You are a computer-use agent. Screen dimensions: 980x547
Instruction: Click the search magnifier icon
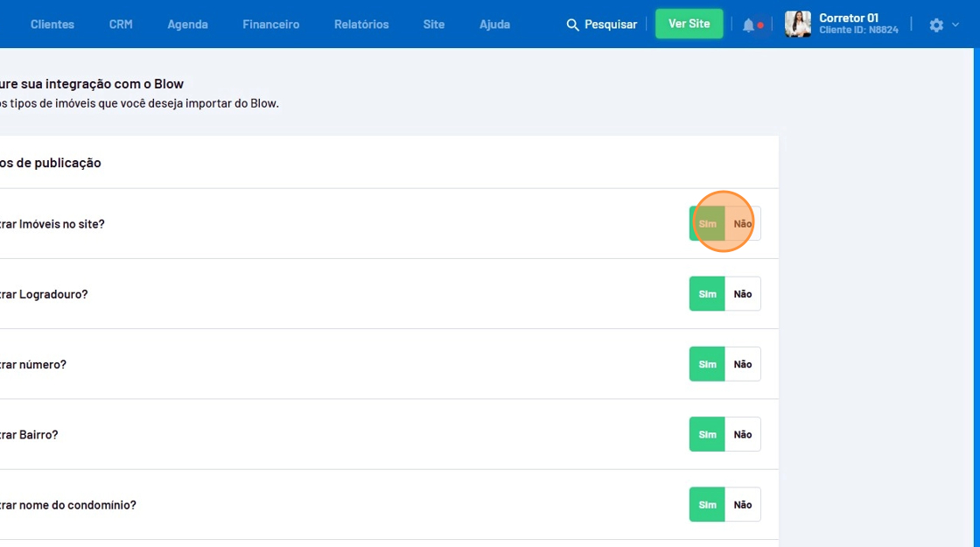point(572,25)
